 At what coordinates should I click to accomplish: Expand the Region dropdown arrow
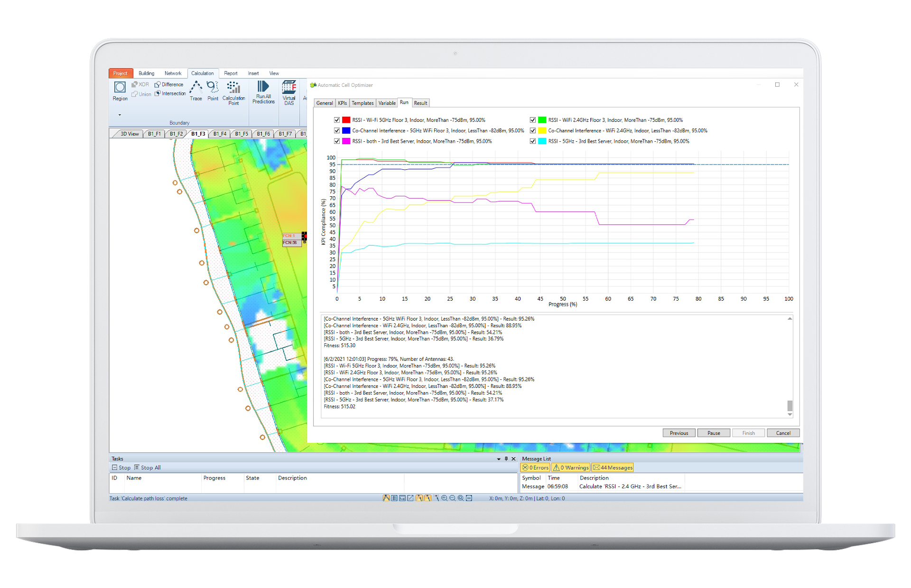(120, 115)
